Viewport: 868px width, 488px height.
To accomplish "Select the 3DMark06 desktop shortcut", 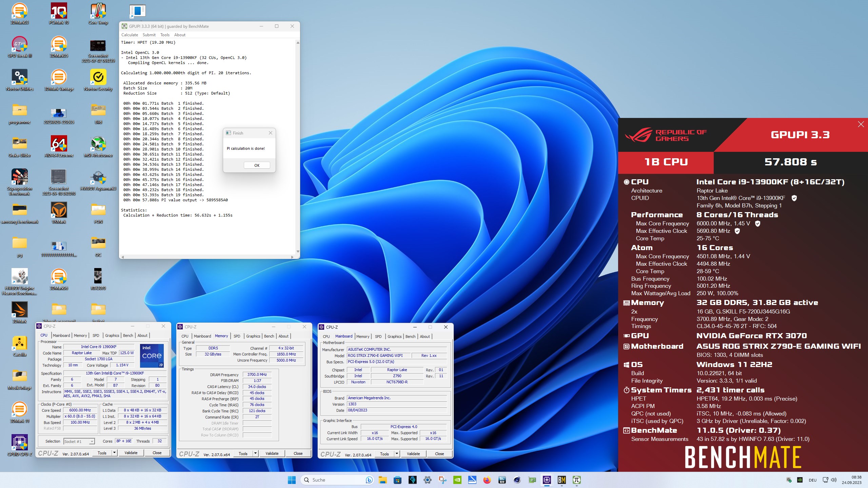I will pos(59,279).
